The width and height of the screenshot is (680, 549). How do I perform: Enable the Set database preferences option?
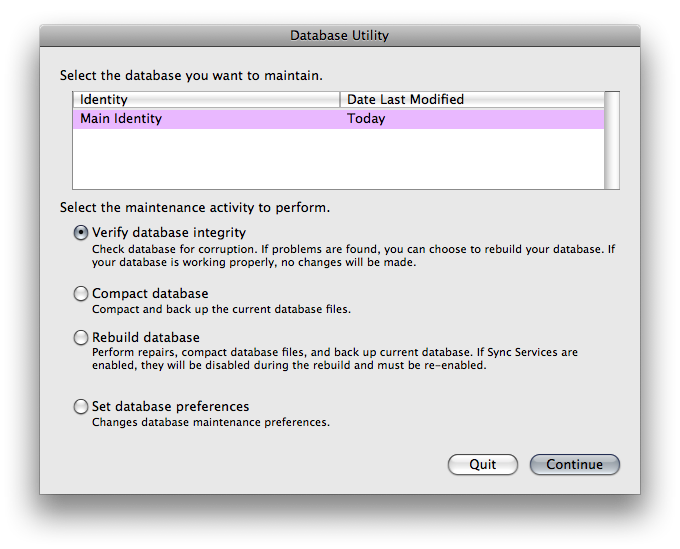(81, 407)
